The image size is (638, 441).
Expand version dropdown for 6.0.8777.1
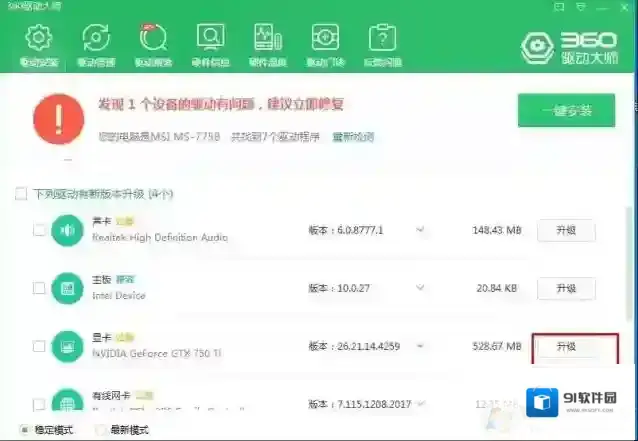pyautogui.click(x=421, y=231)
